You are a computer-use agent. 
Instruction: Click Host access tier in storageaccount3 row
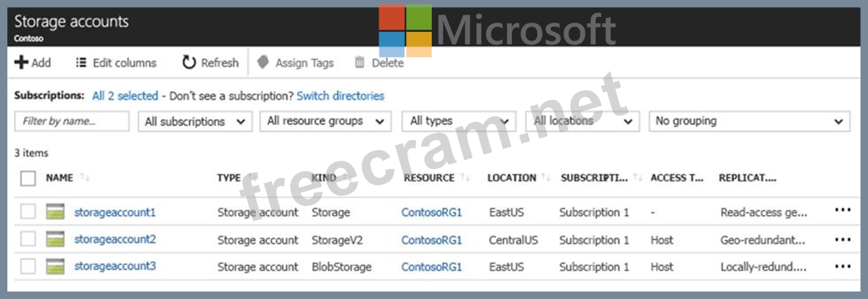(x=662, y=267)
